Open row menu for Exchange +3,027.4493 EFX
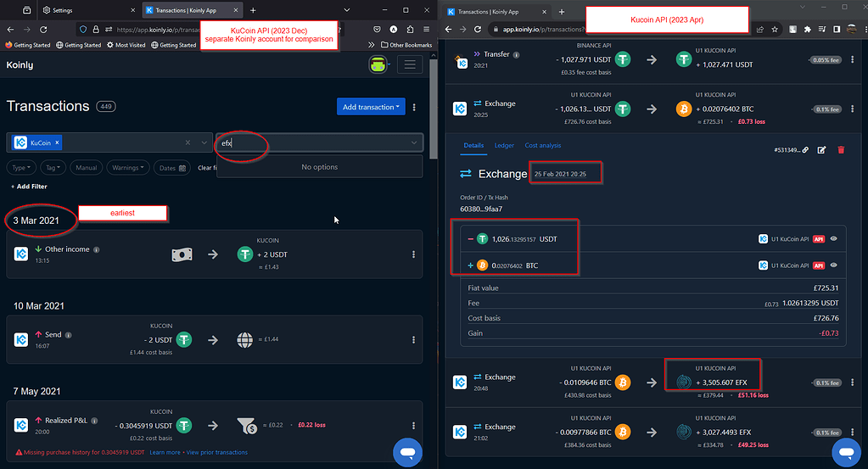The width and height of the screenshot is (868, 469). point(853,432)
